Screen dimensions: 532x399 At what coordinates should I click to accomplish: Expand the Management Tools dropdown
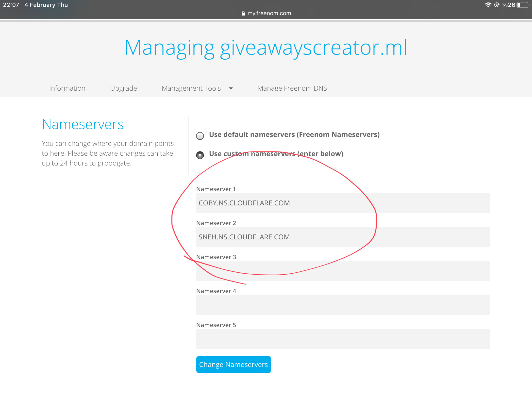(x=197, y=88)
